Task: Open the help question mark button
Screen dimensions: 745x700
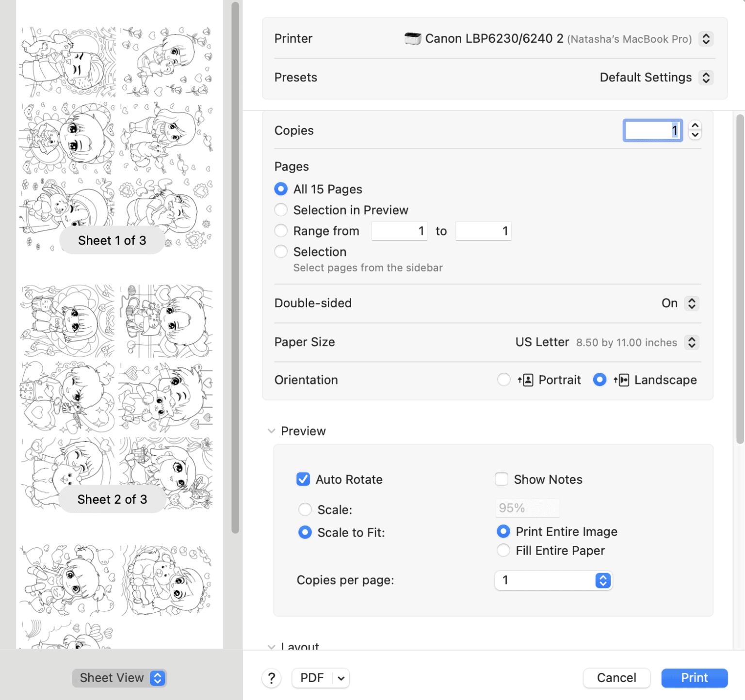Action: pos(272,678)
